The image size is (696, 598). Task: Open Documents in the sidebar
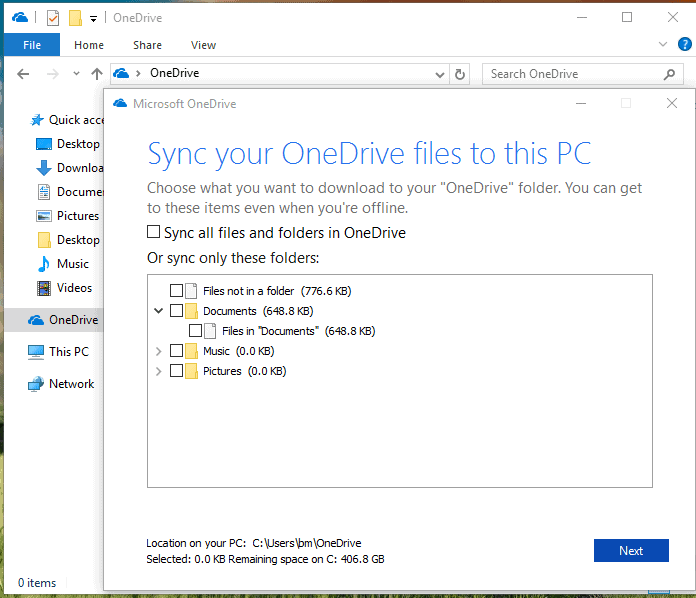pos(70,192)
